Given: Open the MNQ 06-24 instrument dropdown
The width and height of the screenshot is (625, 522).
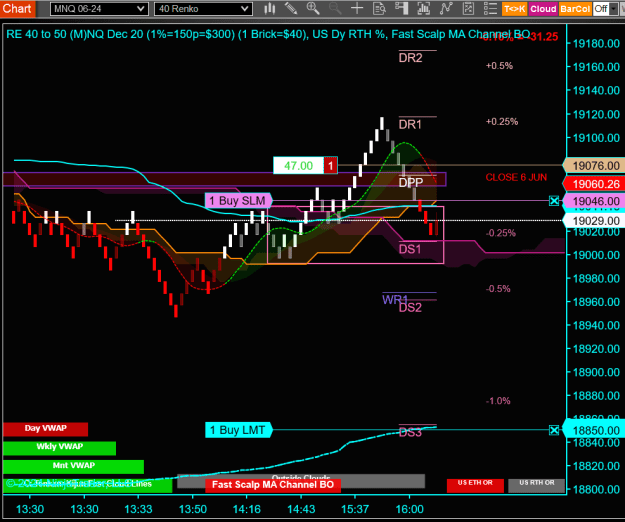Looking at the screenshot, I should 99,9.
